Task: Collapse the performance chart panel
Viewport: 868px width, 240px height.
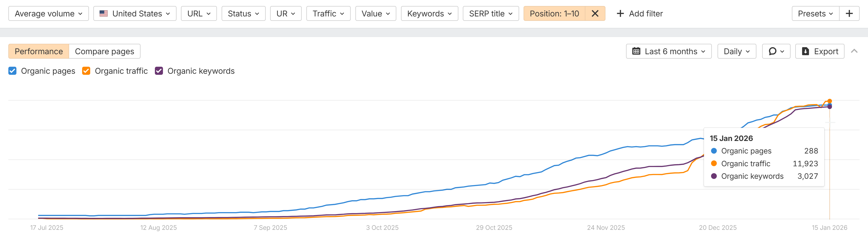Action: 854,51
